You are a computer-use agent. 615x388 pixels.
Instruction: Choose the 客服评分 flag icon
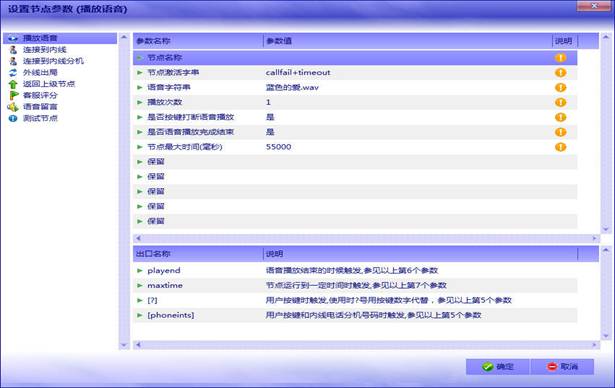pyautogui.click(x=14, y=95)
